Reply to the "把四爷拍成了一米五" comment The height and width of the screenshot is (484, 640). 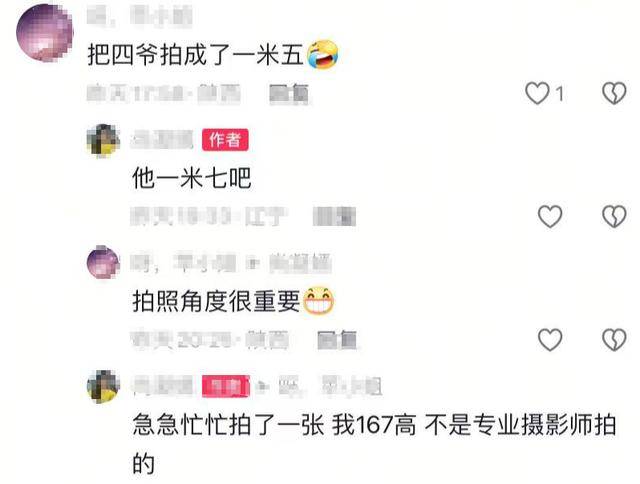289,94
